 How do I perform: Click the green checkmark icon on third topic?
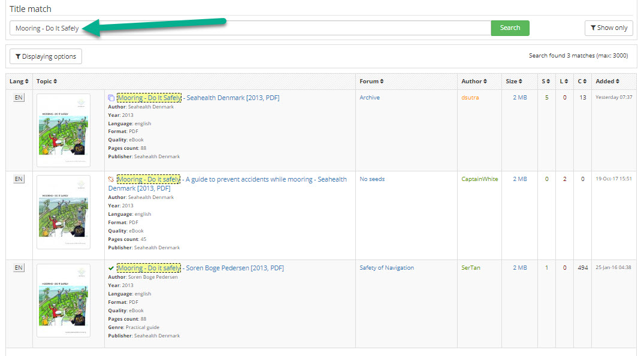tap(111, 268)
